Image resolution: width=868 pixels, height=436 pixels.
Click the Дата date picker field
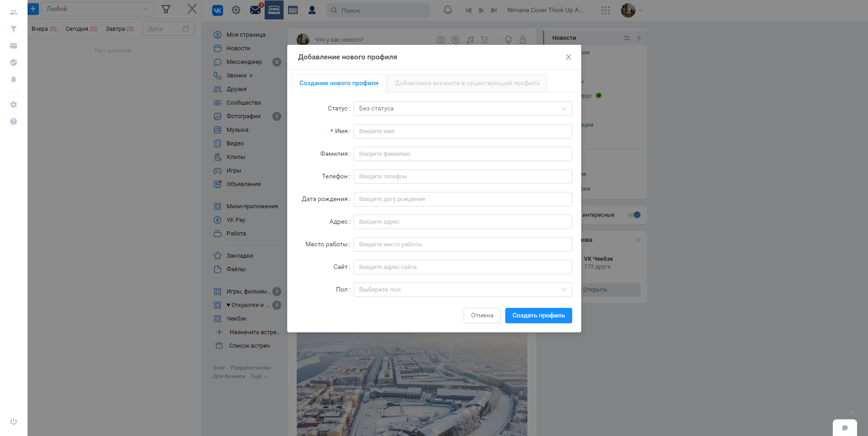point(168,29)
